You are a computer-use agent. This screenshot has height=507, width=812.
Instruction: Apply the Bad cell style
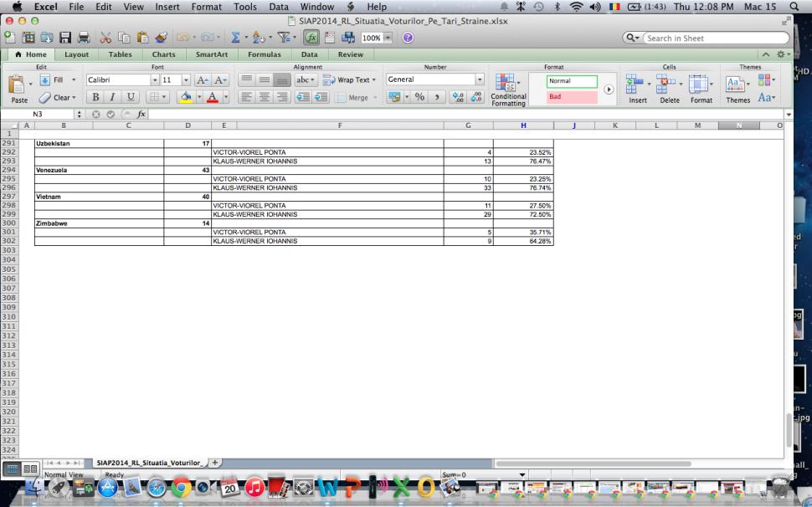pyautogui.click(x=573, y=97)
